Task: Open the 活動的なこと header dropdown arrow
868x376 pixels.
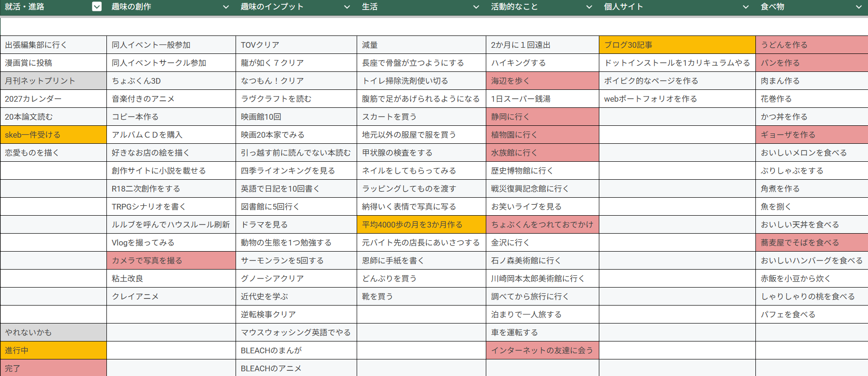Action: tap(589, 7)
